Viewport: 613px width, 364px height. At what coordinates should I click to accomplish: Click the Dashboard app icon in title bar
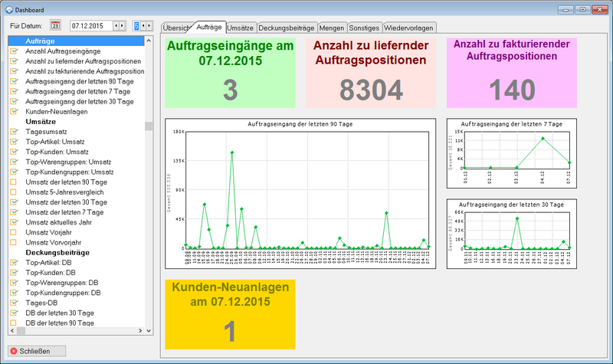(8, 7)
